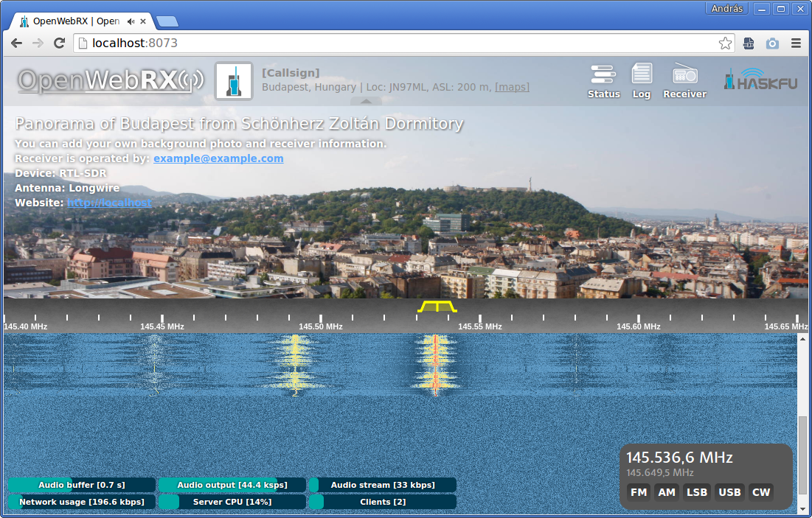Click the yellow passband marker on frequency scale
812x518 pixels.
pos(437,306)
